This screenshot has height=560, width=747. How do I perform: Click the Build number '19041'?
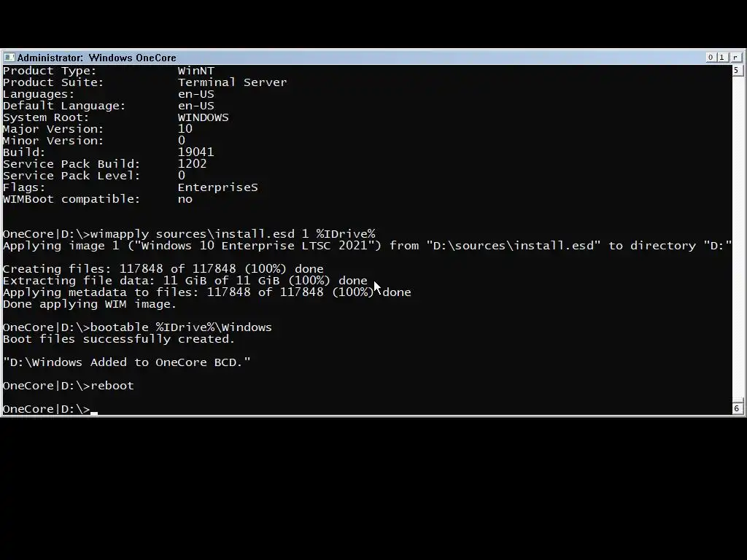point(196,152)
